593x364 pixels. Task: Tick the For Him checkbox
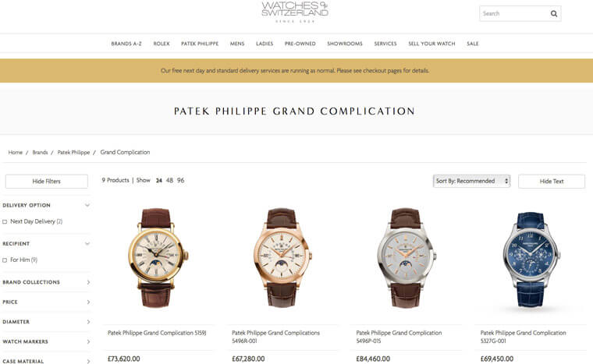tap(5, 260)
